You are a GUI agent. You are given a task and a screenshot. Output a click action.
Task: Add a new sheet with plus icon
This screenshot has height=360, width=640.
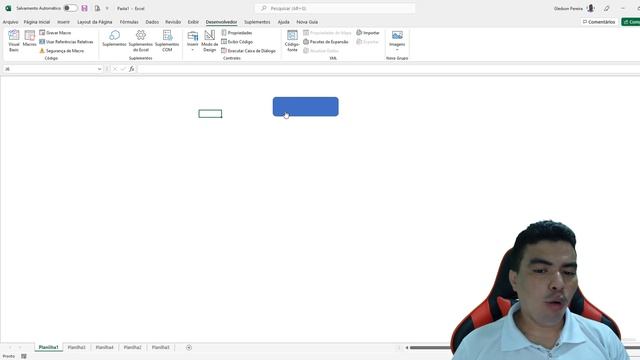click(189, 348)
